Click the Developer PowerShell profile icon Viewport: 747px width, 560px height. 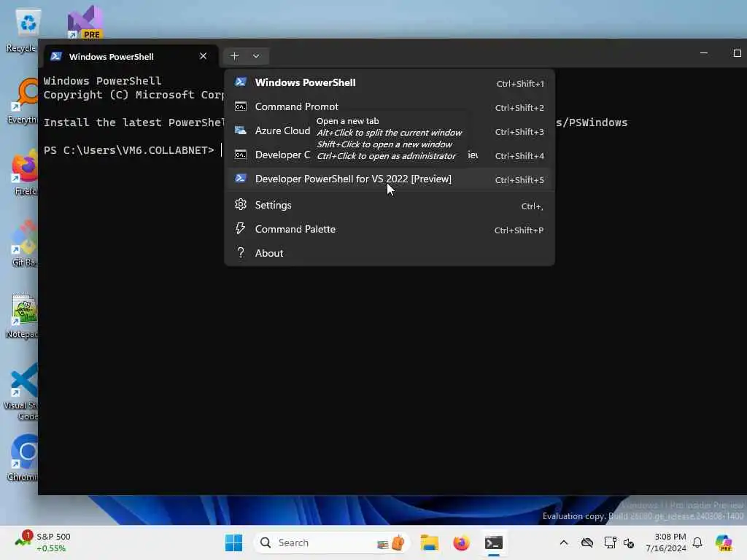click(241, 179)
